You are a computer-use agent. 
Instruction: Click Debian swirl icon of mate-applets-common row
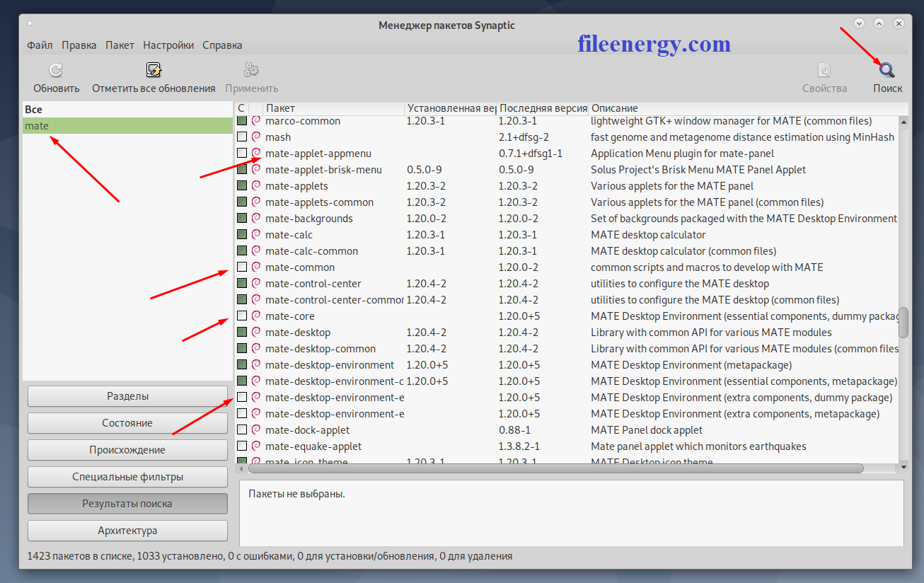coord(256,202)
